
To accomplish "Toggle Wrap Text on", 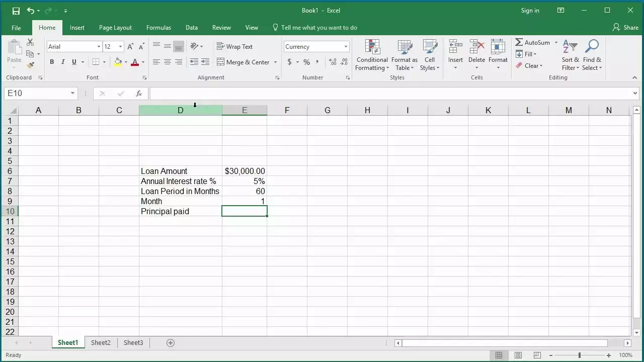I will coord(234,47).
